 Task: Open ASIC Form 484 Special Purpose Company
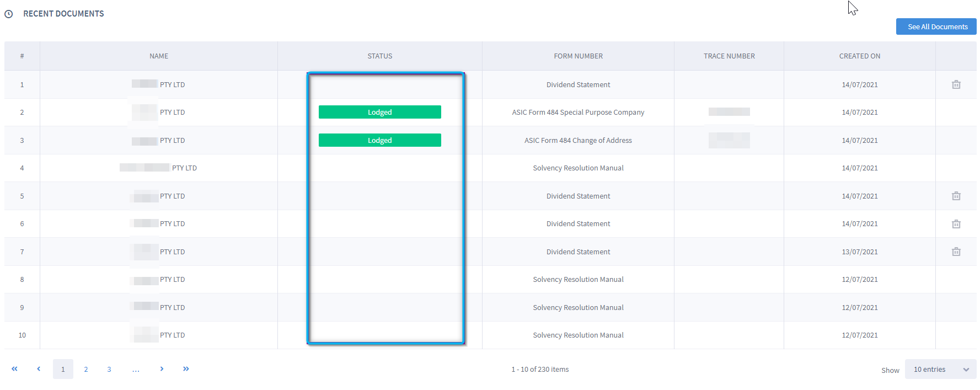[577, 113]
